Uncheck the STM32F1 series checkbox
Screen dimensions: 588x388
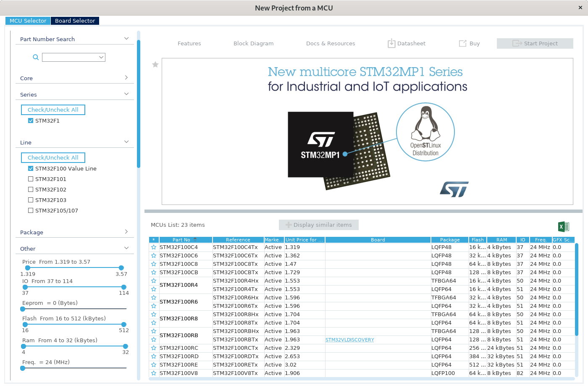pos(31,121)
